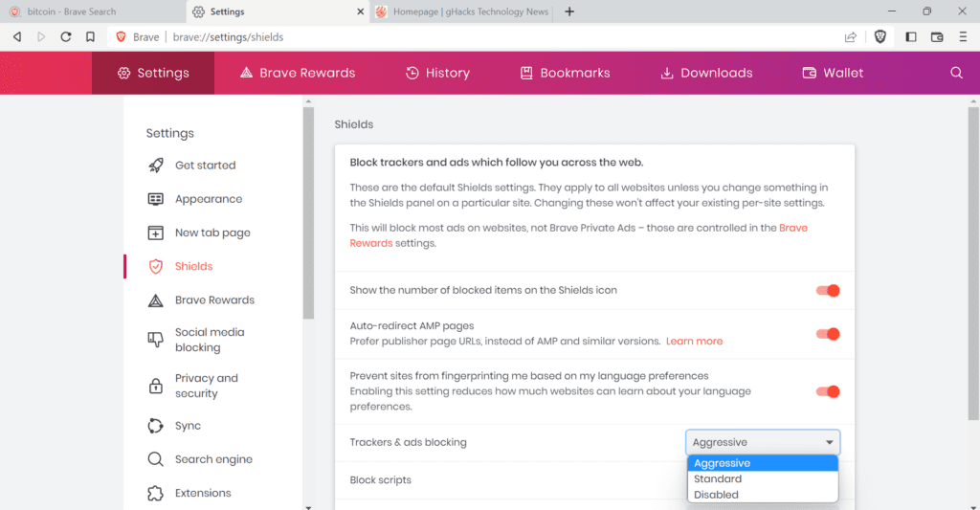Reload the settings page
Viewport: 980px width, 510px height.
[66, 37]
